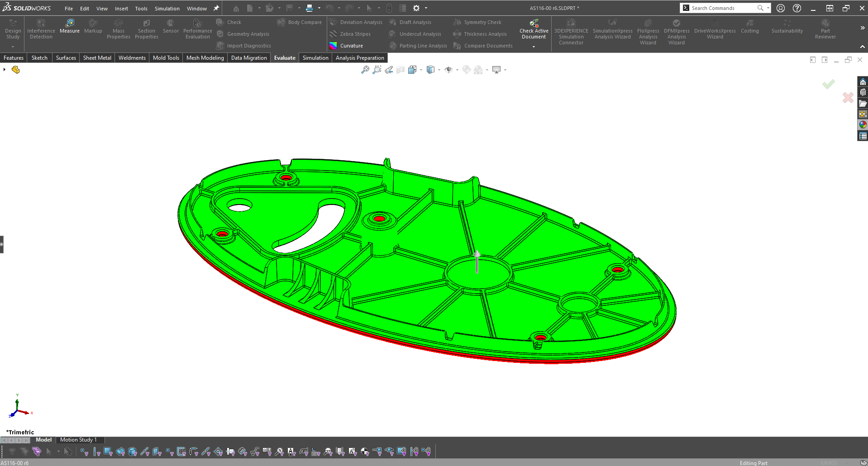Pin the menu bar with pushpin
The width and height of the screenshot is (868, 466).
[x=216, y=8]
